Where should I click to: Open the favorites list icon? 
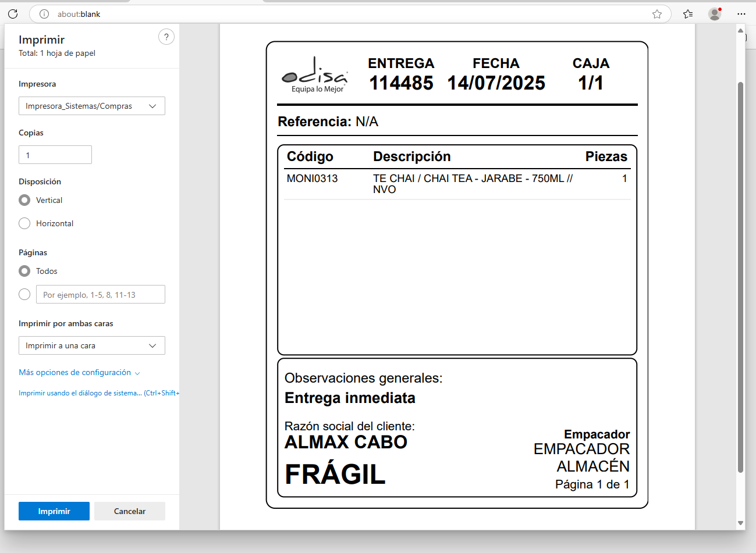(688, 14)
